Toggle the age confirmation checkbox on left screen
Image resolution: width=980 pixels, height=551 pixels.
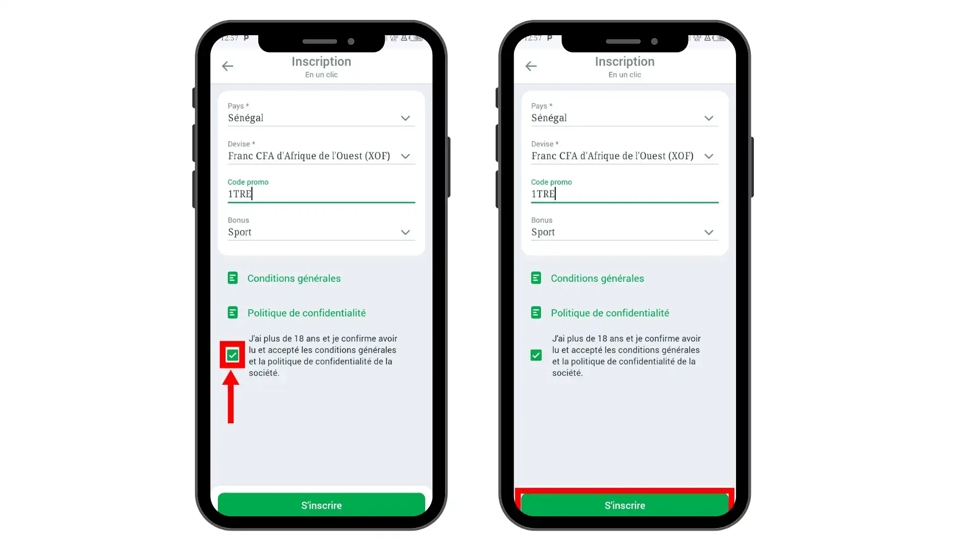232,355
